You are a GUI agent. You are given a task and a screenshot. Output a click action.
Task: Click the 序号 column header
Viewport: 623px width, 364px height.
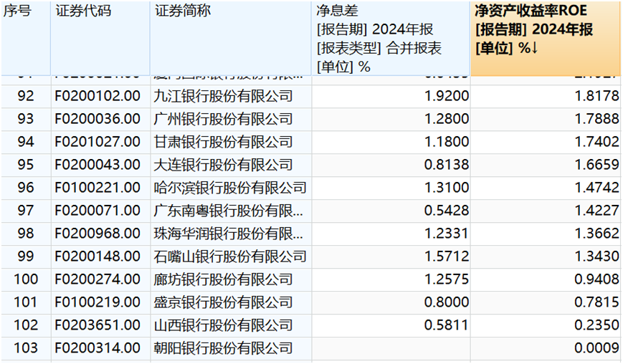coord(26,38)
